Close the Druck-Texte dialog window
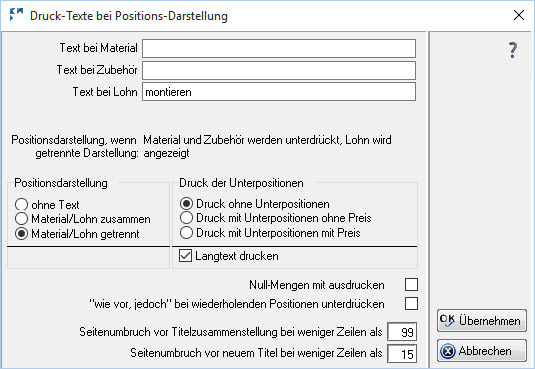The height and width of the screenshot is (369, 535). (519, 15)
